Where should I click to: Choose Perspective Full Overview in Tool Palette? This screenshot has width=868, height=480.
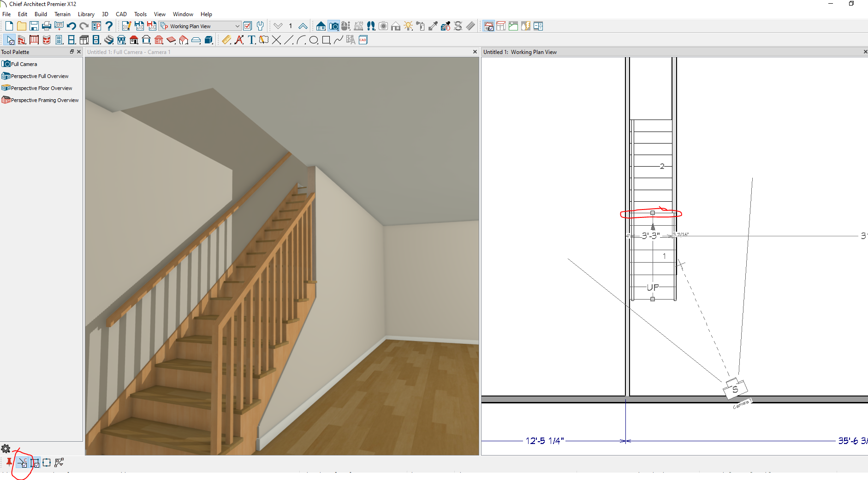(40, 76)
